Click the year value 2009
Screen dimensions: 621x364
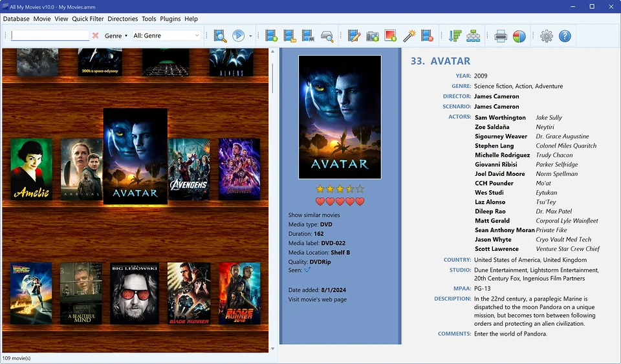click(x=481, y=76)
